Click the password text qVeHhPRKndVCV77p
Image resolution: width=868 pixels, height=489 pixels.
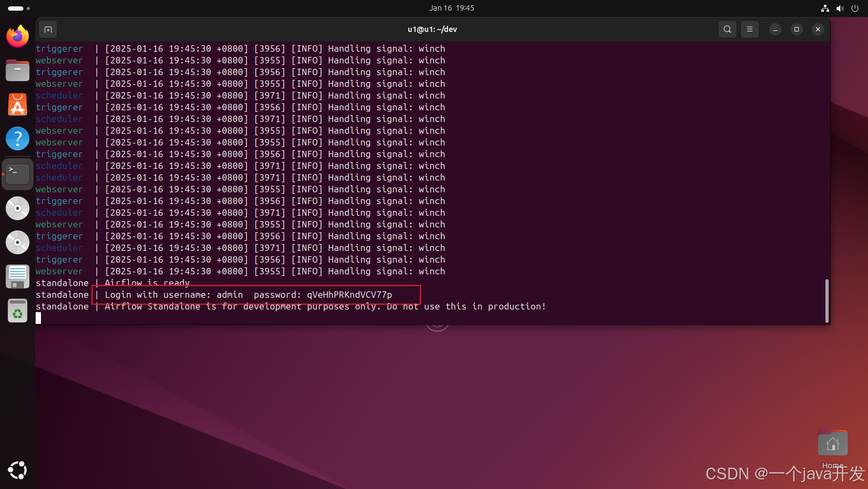click(350, 295)
